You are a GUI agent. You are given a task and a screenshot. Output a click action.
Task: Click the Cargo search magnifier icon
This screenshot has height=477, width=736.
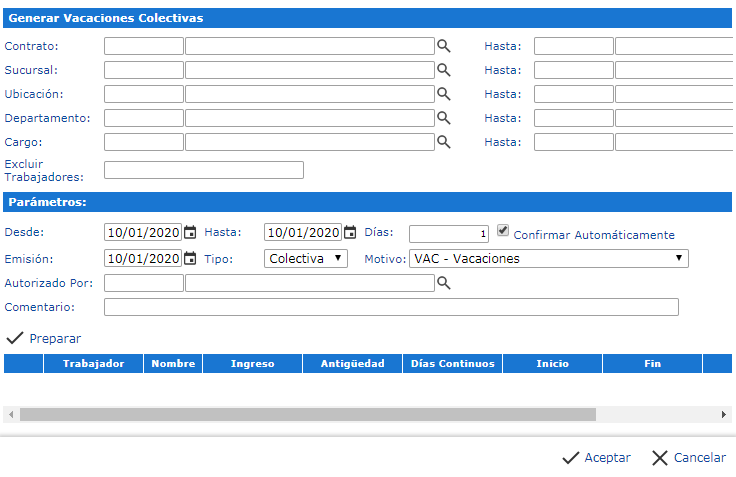444,142
